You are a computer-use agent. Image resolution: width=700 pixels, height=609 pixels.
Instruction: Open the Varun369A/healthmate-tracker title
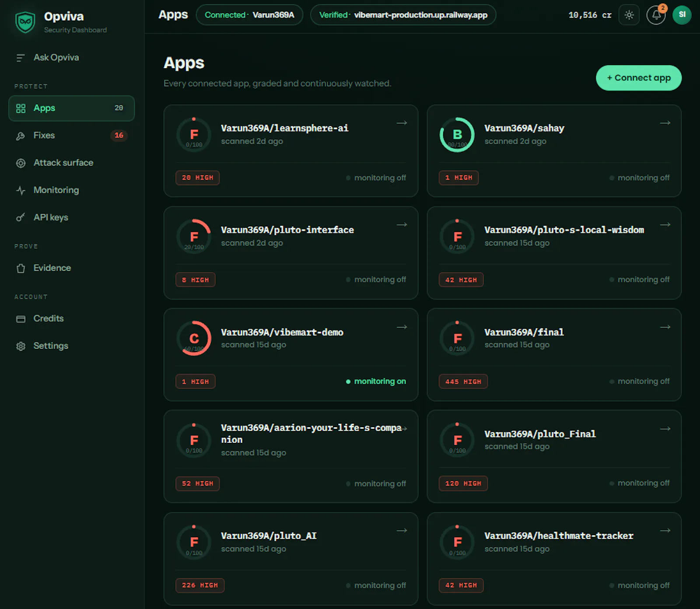pos(559,536)
